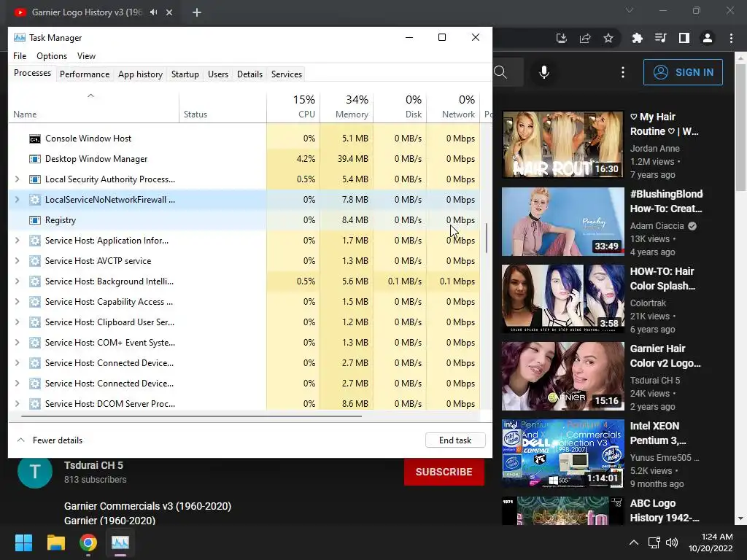Click the Registry process icon
This screenshot has height=560, width=747.
[35, 220]
